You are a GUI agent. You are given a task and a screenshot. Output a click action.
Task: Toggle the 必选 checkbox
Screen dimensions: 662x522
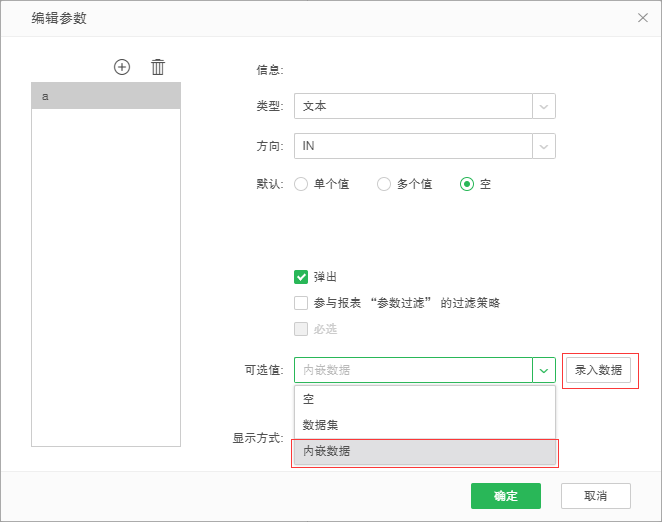(301, 329)
